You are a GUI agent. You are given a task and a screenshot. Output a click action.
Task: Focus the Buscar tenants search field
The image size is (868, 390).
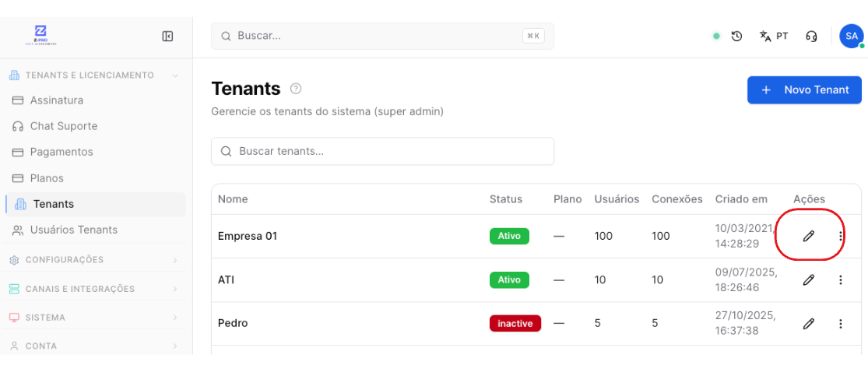382,151
